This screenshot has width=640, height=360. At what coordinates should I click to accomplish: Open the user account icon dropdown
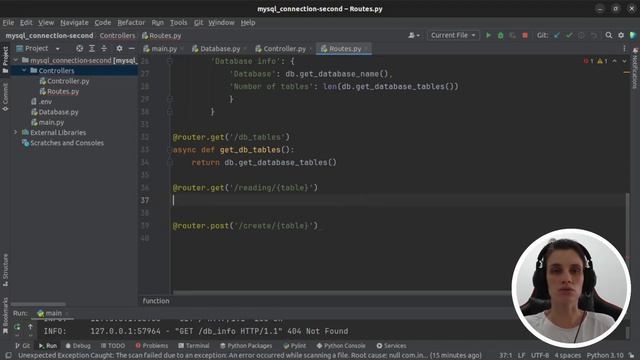(414, 36)
